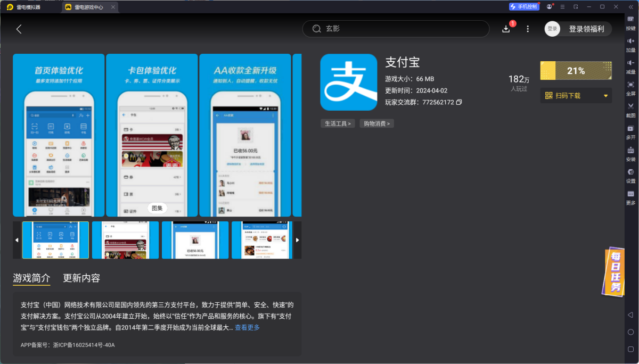The image size is (639, 364).
Task: Open the three-dot overflow menu
Action: 528,29
